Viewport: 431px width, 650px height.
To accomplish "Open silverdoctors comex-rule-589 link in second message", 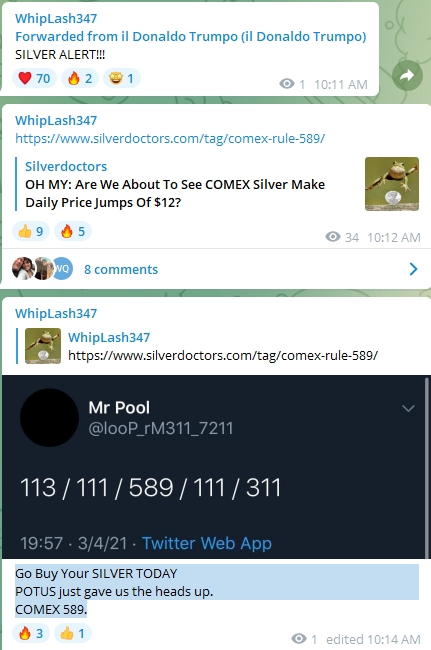I will (x=170, y=138).
